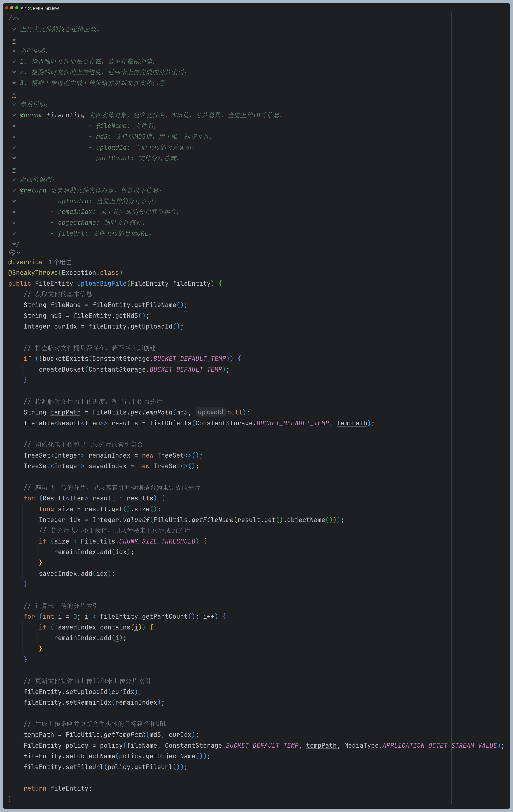
Task: Open the '1 个用法' usages hint
Action: tap(60, 262)
